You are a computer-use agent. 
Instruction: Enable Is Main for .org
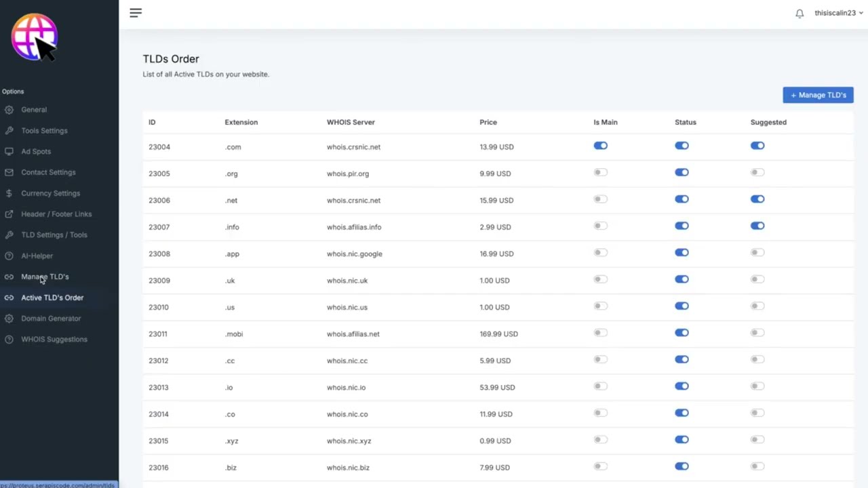pyautogui.click(x=600, y=173)
